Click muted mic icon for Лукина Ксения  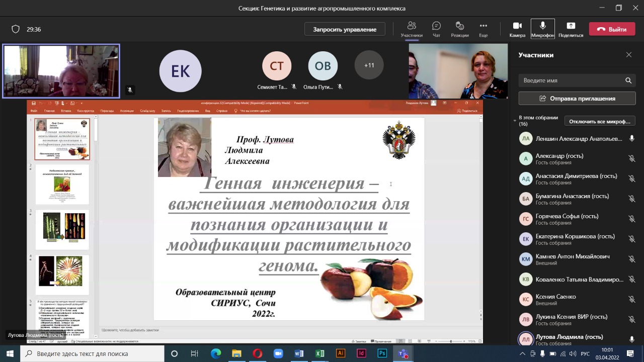point(631,319)
